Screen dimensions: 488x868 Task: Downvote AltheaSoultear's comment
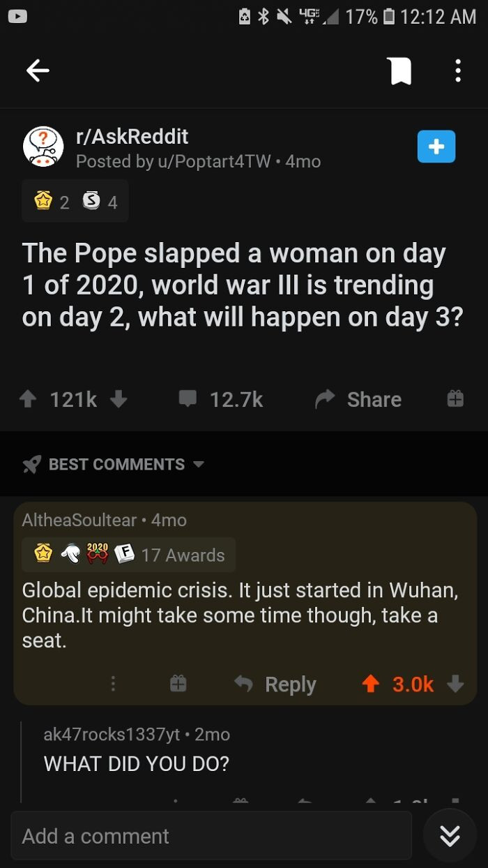(457, 684)
